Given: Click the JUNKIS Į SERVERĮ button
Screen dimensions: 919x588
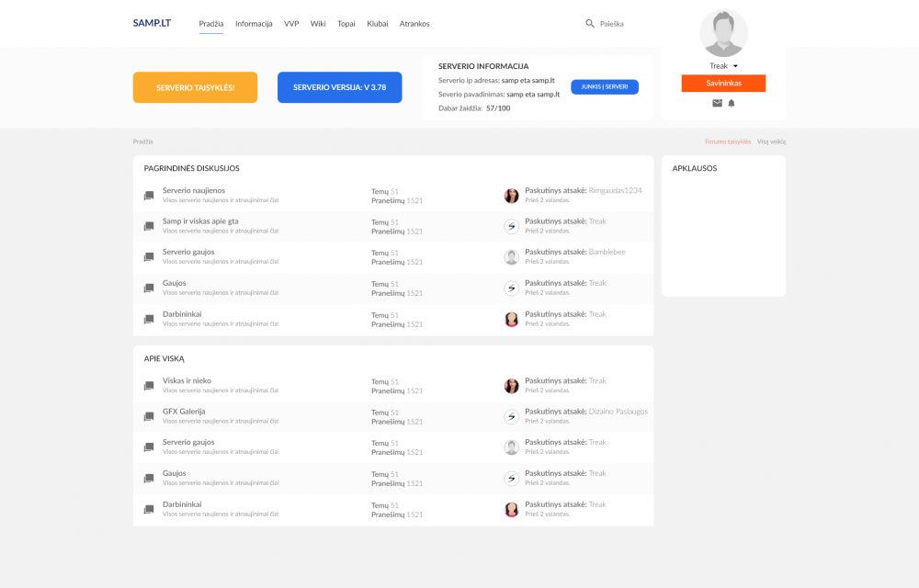Looking at the screenshot, I should click(x=605, y=86).
